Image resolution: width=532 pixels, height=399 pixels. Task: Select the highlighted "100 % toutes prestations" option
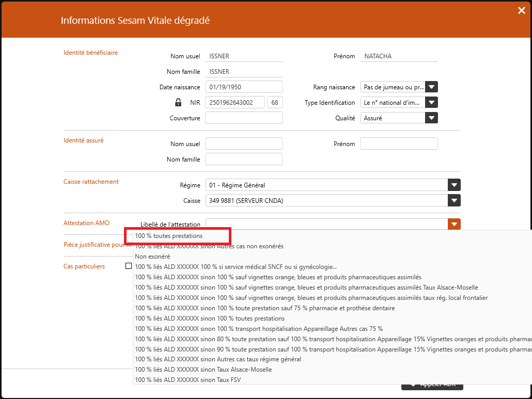pyautogui.click(x=169, y=236)
